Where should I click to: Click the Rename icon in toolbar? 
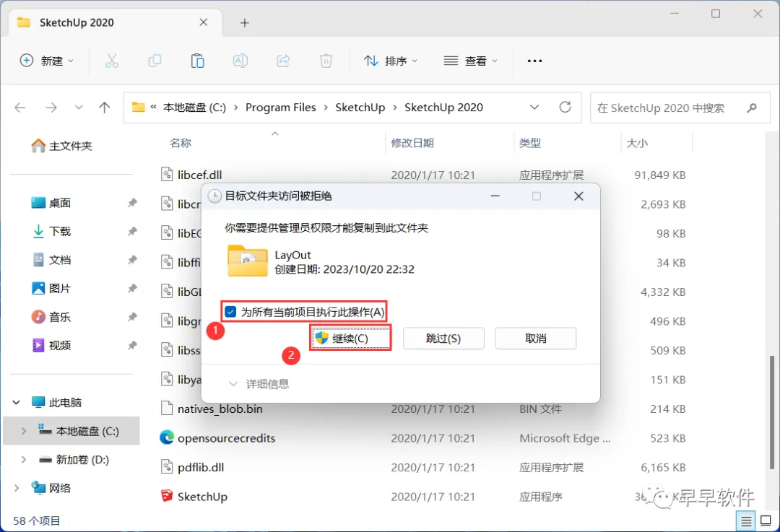(x=240, y=61)
